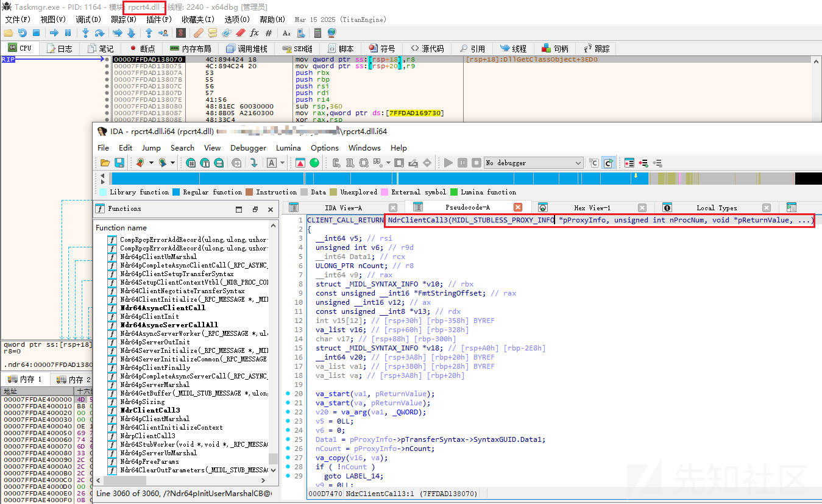Viewport: 822px width, 504px height.
Task: Click the IDA green circle toolbar icon
Action: (x=314, y=163)
